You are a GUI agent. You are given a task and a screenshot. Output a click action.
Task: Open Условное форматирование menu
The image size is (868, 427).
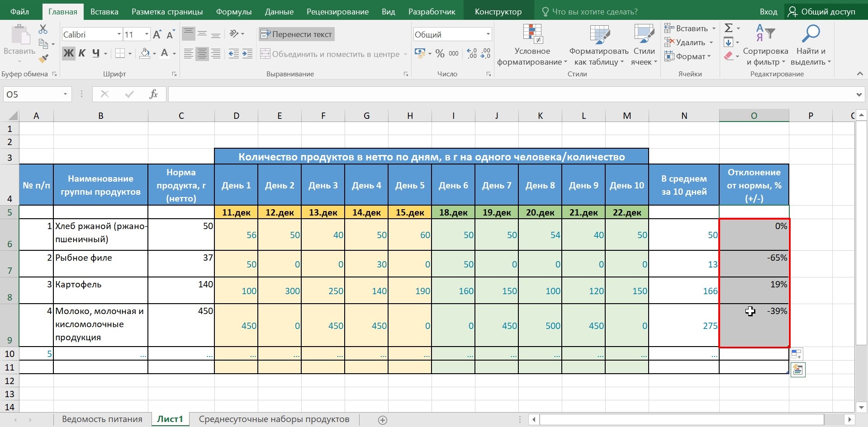pyautogui.click(x=532, y=45)
